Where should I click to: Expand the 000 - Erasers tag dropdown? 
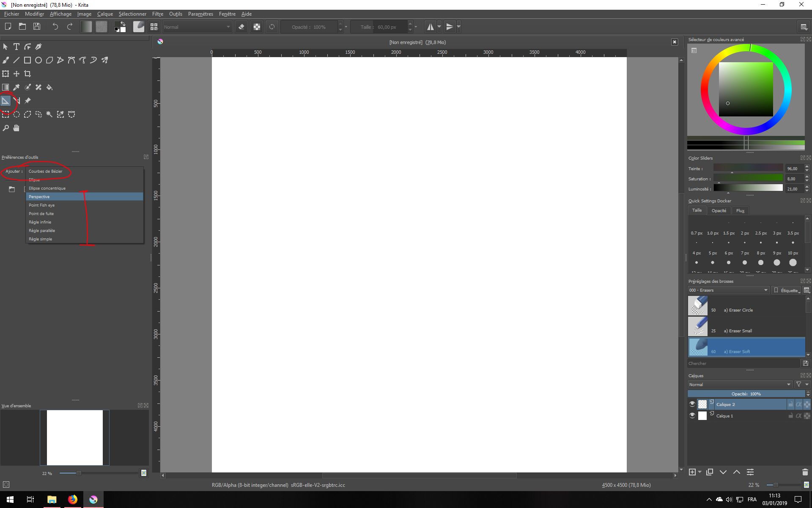[x=728, y=290]
